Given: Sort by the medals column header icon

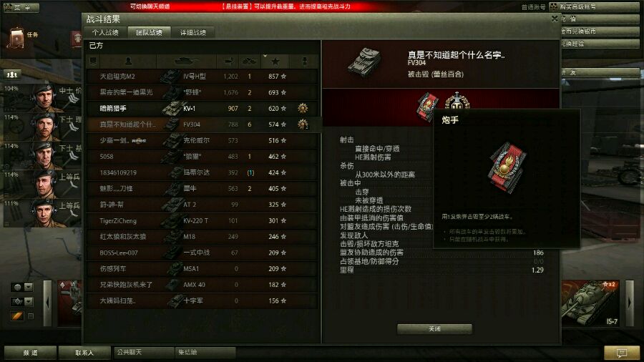Looking at the screenshot, I should click(x=304, y=62).
